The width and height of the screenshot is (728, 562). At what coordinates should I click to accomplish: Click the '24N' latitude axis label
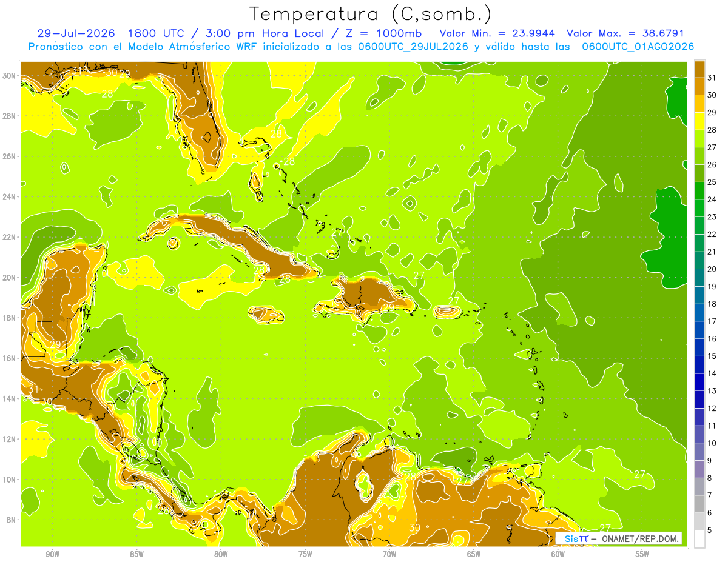click(9, 197)
